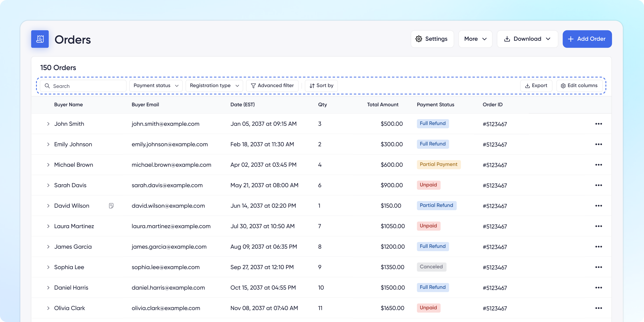Open Settings with the gear button
Screen dimensions: 644x322
click(x=432, y=39)
